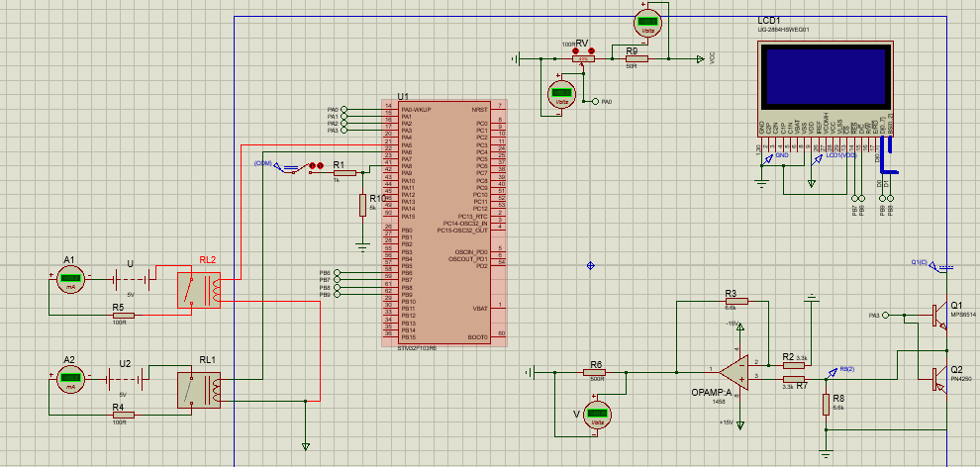Select the +15V power terminal of the op-amp
Viewport: 980px width, 467px height.
point(740,424)
